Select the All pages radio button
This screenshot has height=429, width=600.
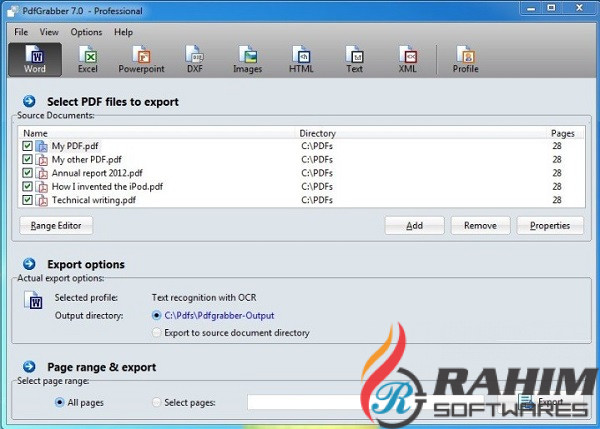click(x=59, y=402)
